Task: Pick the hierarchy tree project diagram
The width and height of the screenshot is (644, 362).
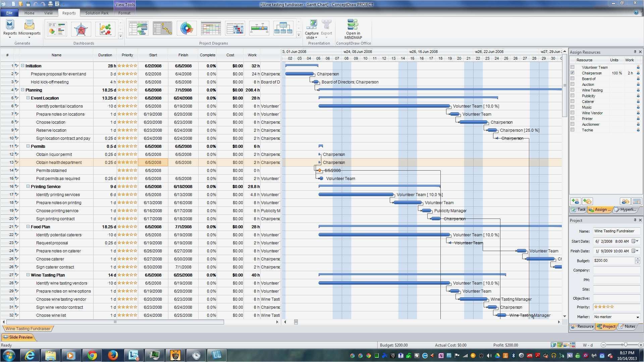Action: [283, 28]
